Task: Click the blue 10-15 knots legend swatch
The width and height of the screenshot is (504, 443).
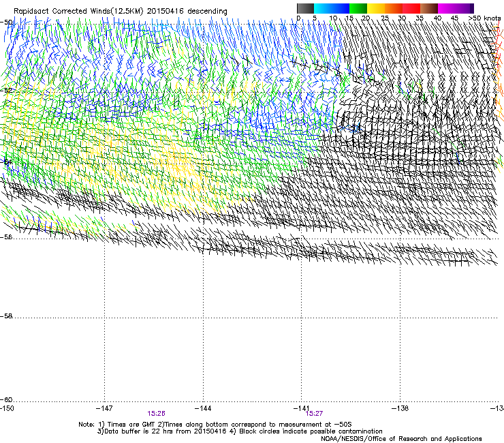Action: [341, 8]
